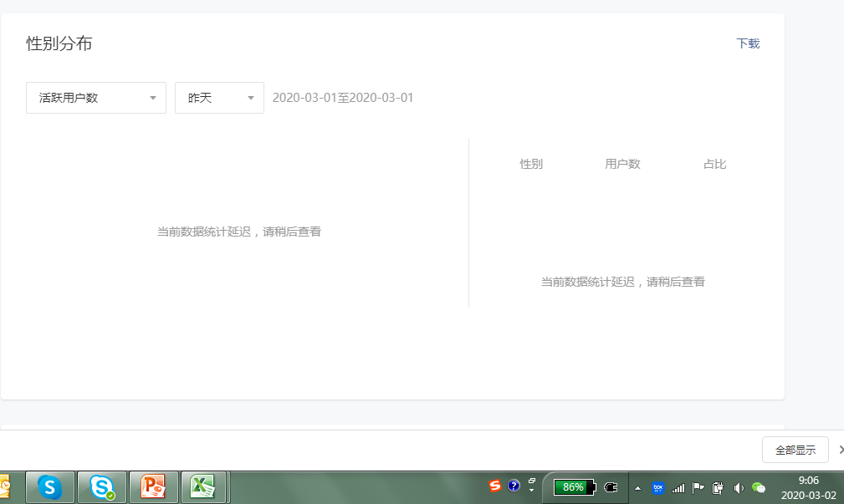Image resolution: width=844 pixels, height=504 pixels.
Task: Click the Sogou input method icon
Action: (495, 486)
